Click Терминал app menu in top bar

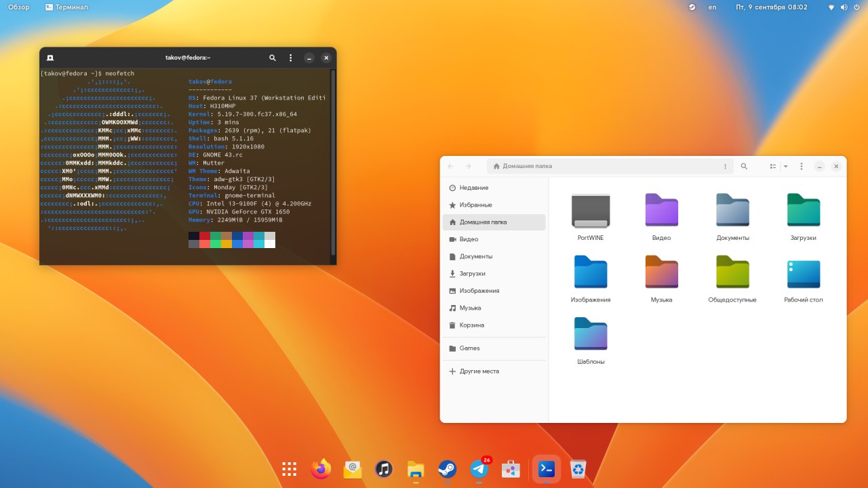66,7
